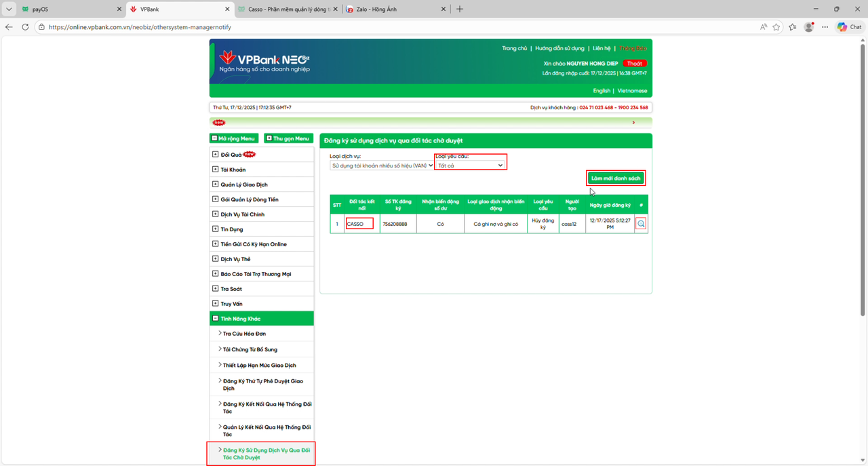The height and width of the screenshot is (466, 868).
Task: Open browser settings via the ellipsis icon
Action: tap(825, 26)
